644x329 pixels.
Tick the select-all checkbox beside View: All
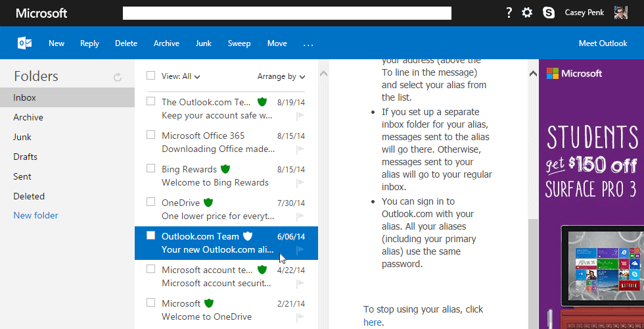point(150,75)
